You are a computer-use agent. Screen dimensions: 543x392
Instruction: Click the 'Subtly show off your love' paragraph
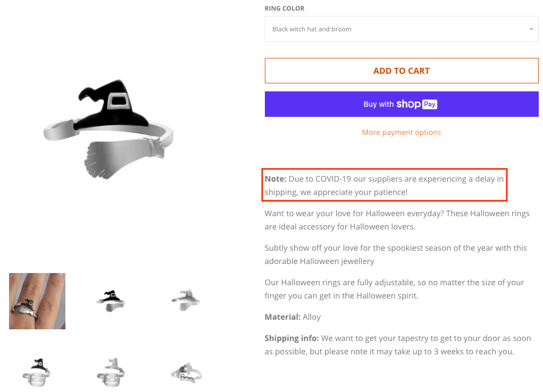pyautogui.click(x=396, y=254)
